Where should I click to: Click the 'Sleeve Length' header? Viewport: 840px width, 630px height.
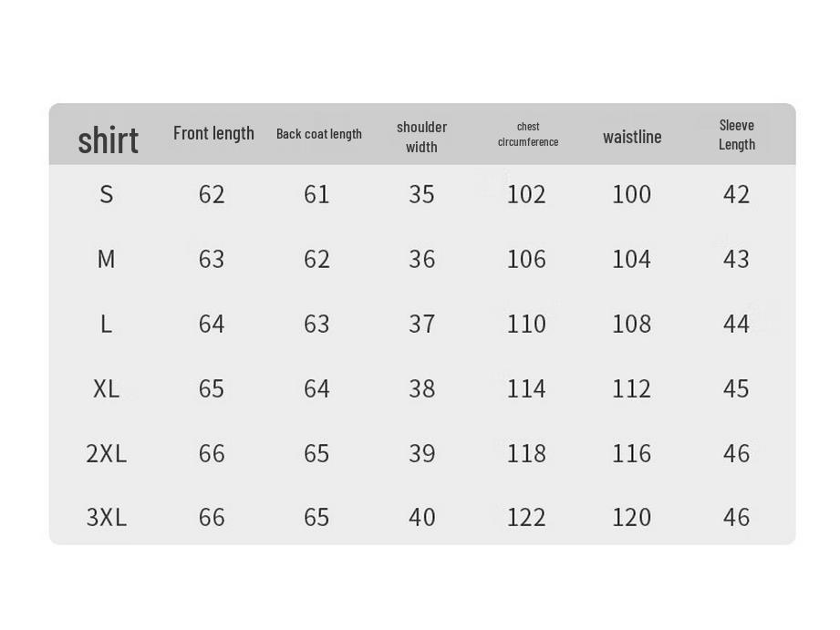737,134
